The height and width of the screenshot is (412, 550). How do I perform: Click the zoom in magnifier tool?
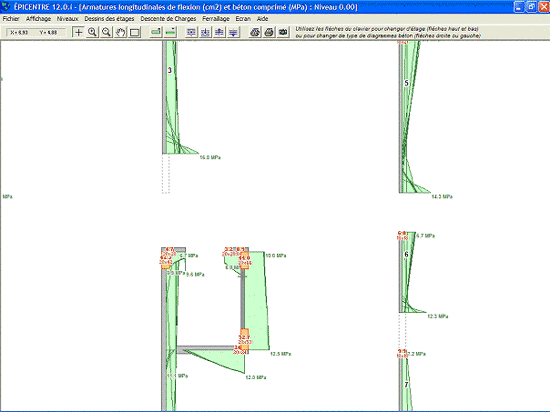click(92, 32)
